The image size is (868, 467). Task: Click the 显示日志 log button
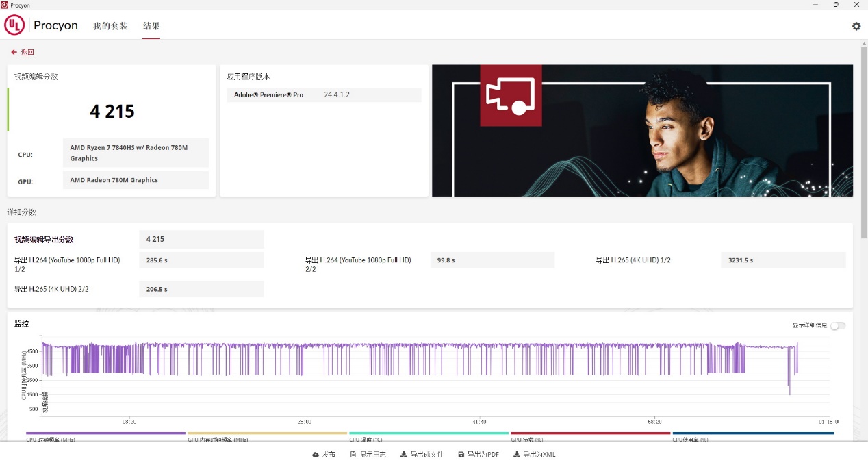(368, 455)
